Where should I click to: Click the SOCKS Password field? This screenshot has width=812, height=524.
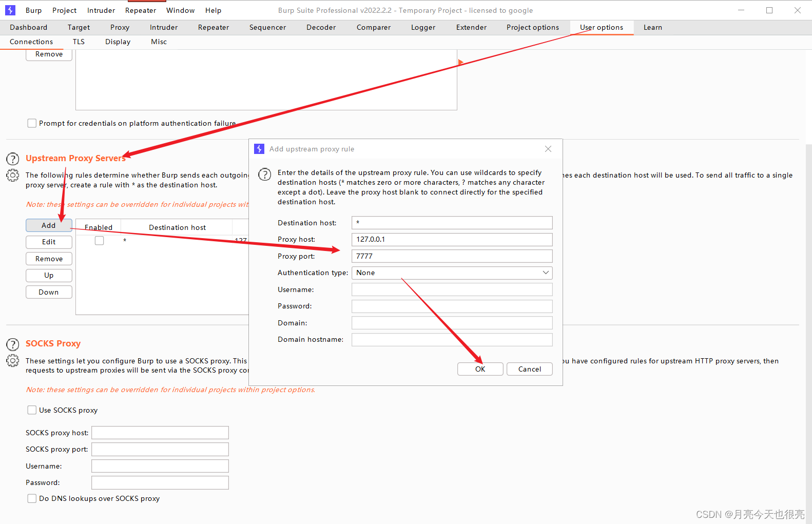[160, 483]
